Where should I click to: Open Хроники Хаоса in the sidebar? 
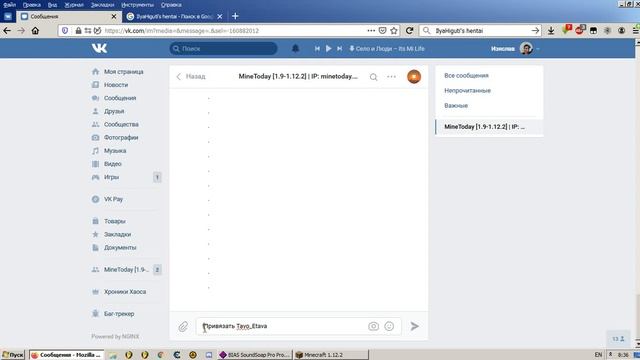[124, 292]
